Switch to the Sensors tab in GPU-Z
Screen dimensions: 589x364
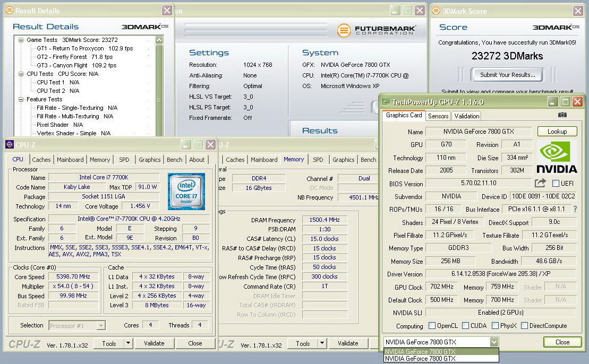[438, 116]
